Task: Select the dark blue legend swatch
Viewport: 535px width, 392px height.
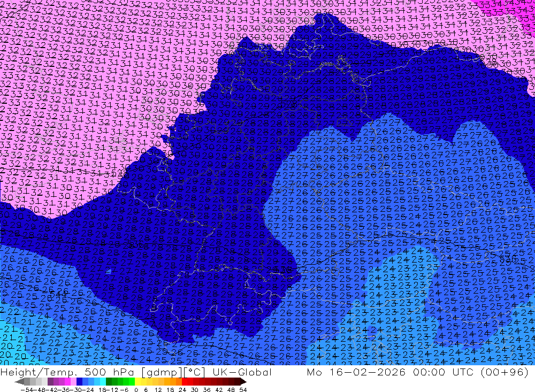Action: pos(79,382)
